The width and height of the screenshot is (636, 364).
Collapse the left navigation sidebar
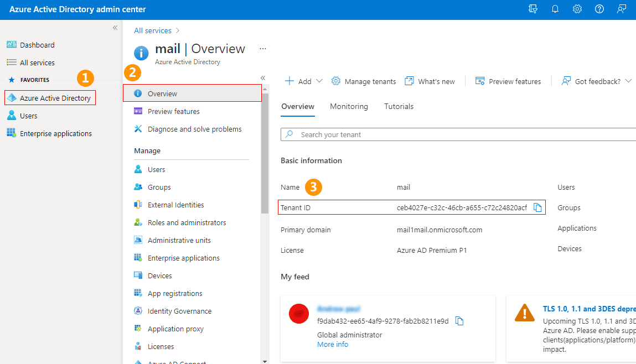point(115,28)
